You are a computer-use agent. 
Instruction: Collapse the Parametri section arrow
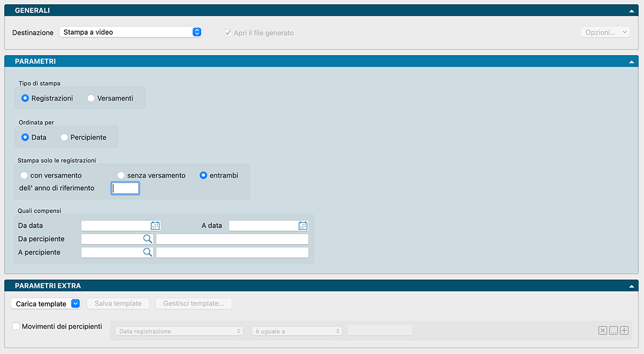tap(633, 62)
